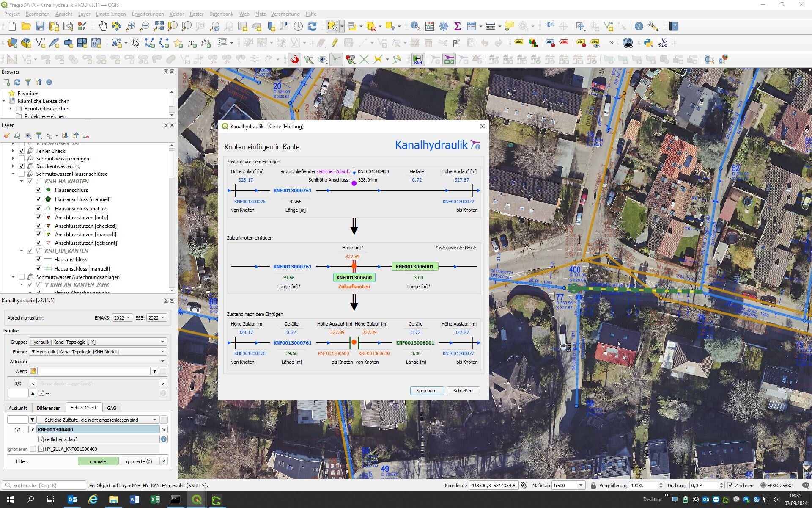Click the Layer panel filter legend icon
Screen dimensions: 812x508
coord(38,135)
